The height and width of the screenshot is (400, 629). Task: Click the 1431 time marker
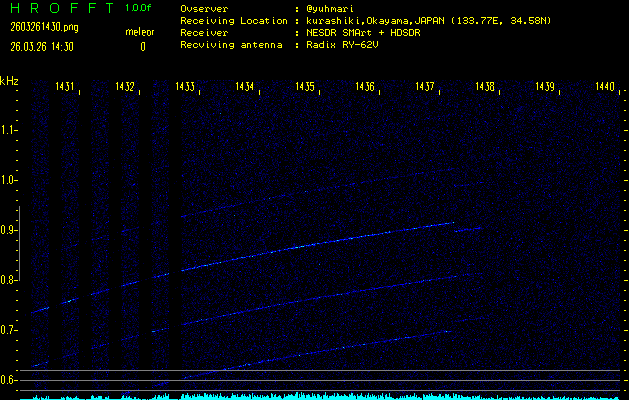65,88
